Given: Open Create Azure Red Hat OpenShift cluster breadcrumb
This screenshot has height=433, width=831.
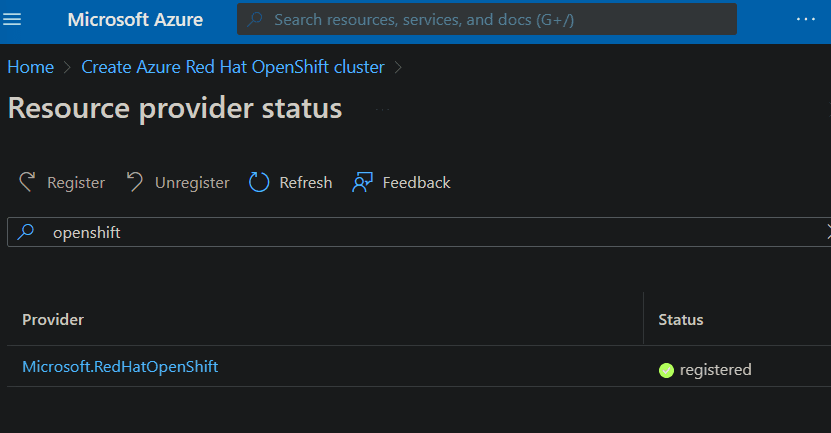Looking at the screenshot, I should click(x=233, y=67).
